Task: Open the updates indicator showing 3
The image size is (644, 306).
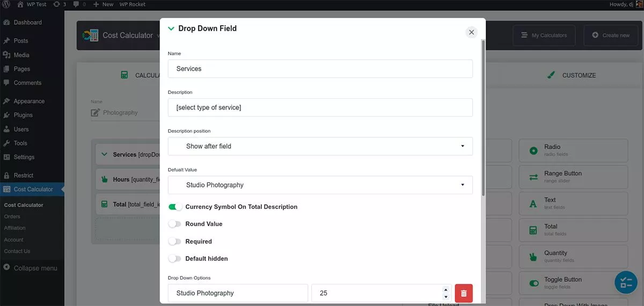Action: pos(60,4)
